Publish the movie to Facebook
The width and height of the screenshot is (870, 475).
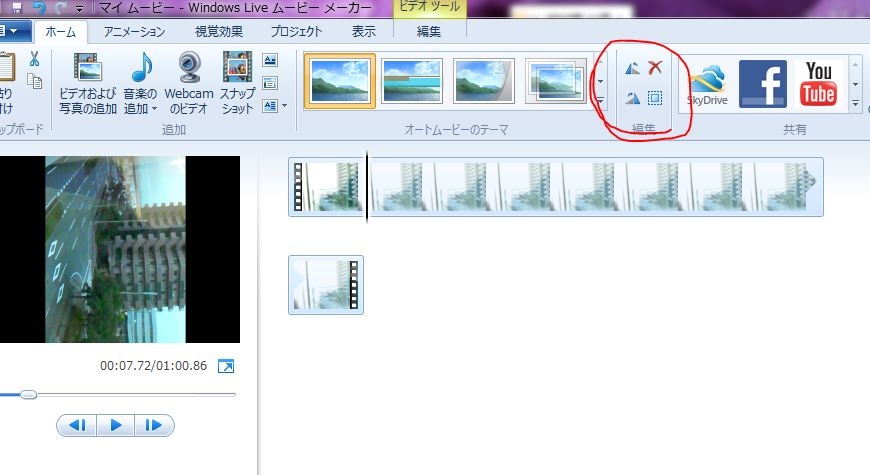point(763,84)
